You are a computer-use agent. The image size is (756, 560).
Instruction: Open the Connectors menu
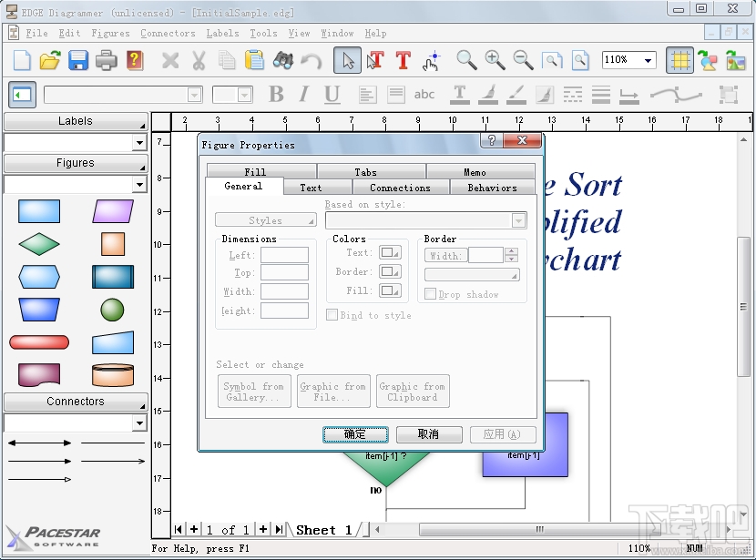pyautogui.click(x=168, y=32)
